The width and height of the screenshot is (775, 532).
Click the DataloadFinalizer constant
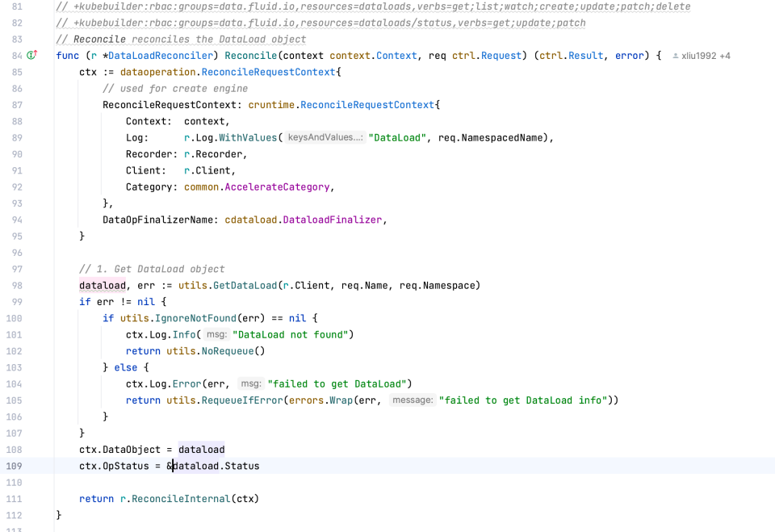point(332,220)
